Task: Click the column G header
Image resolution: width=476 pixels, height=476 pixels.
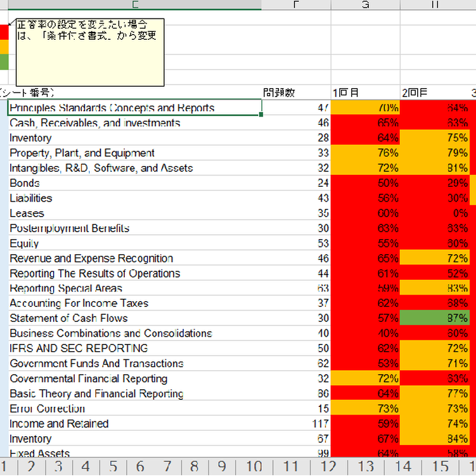Action: 365,5
